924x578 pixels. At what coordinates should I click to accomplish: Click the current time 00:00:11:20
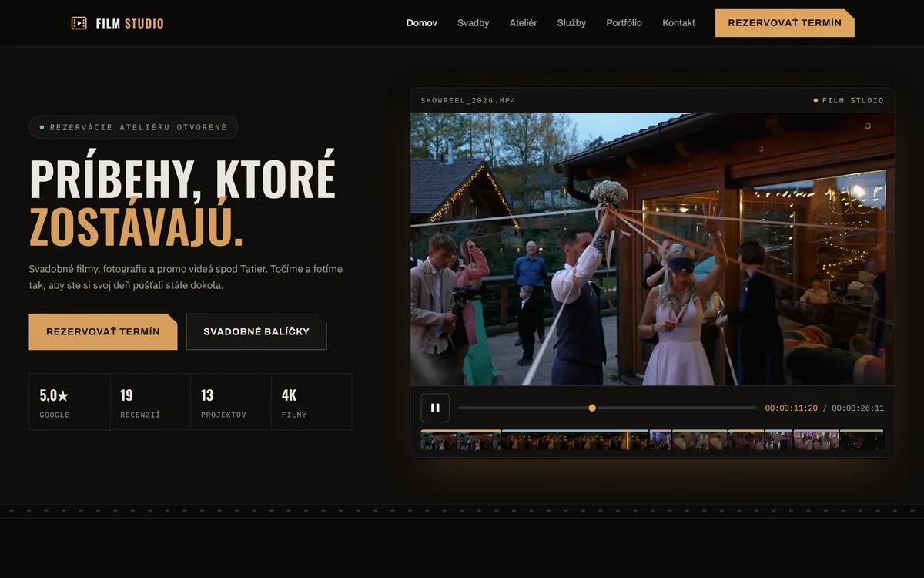(x=792, y=408)
